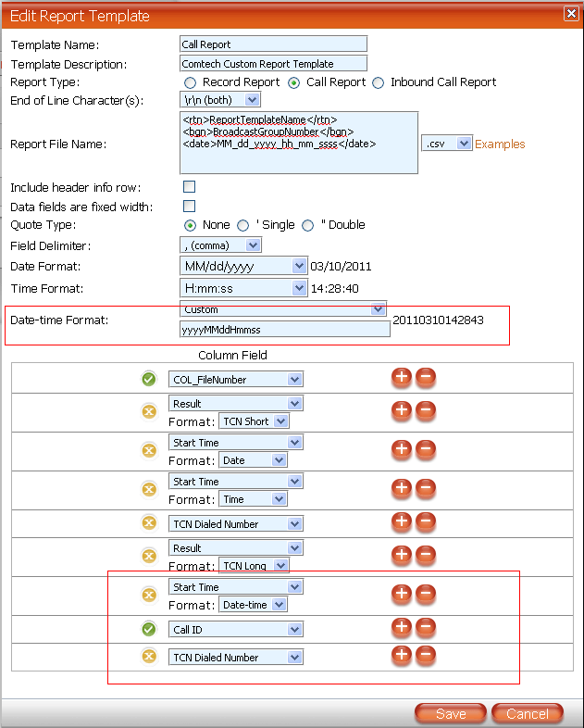Click green check status icon beside Call ID

coord(149,629)
